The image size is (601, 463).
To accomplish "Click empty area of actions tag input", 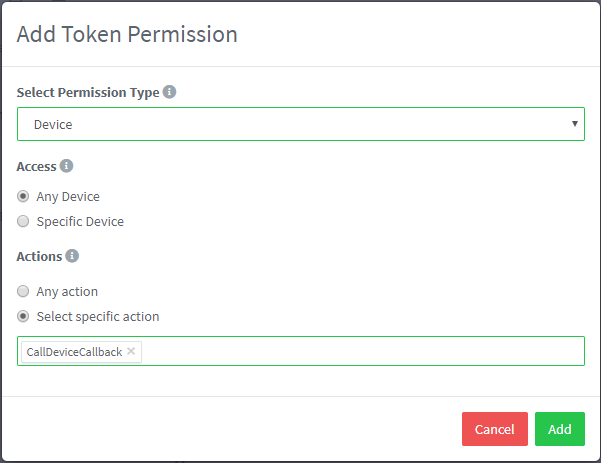I will [360, 351].
